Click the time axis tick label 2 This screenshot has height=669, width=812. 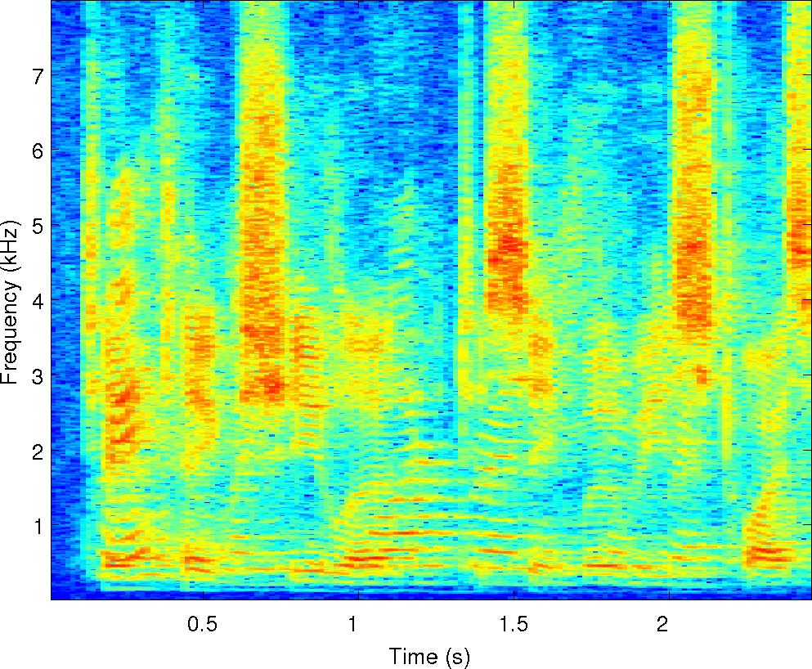[662, 625]
